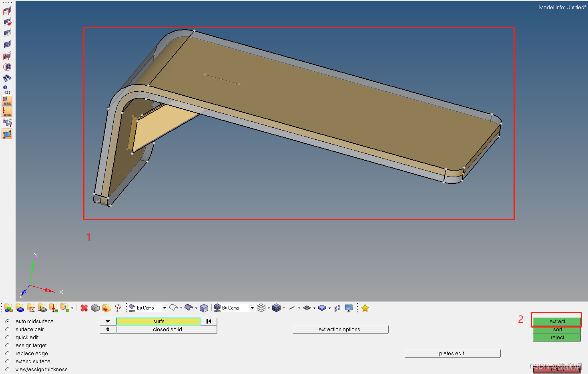Toggle the closed solid up-down switch
This screenshot has height=374, width=588.
point(108,330)
